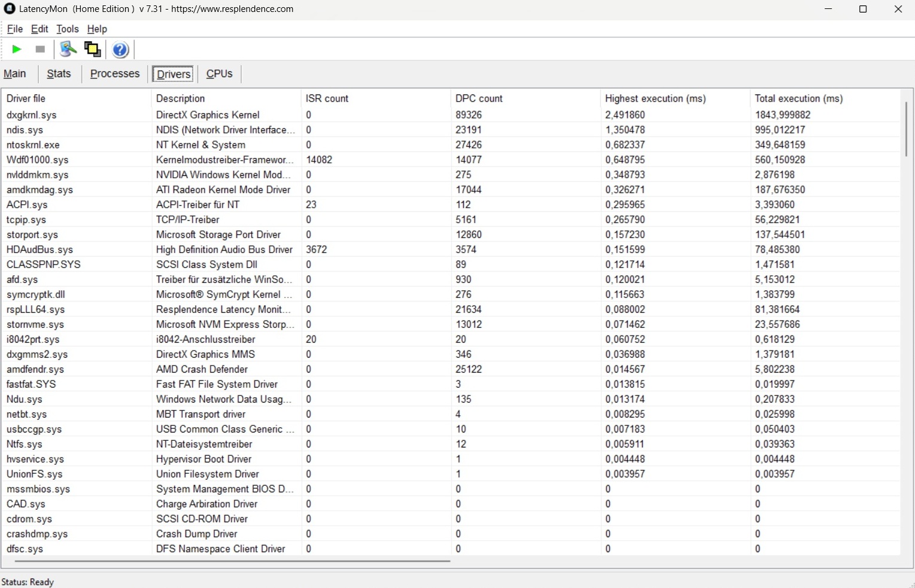Viewport: 915px width, 588px height.
Task: Open the options icon with computer and pen
Action: coord(68,49)
